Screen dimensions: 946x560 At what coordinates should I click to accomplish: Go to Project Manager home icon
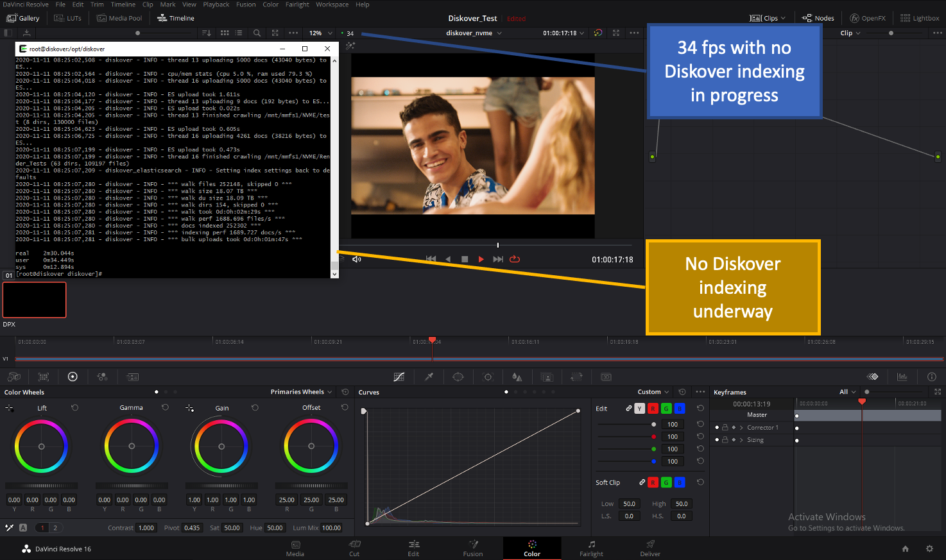906,549
